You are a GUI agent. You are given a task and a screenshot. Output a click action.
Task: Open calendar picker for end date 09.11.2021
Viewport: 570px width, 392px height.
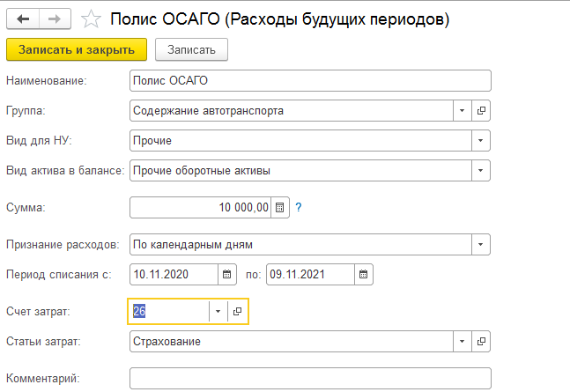[x=363, y=275]
